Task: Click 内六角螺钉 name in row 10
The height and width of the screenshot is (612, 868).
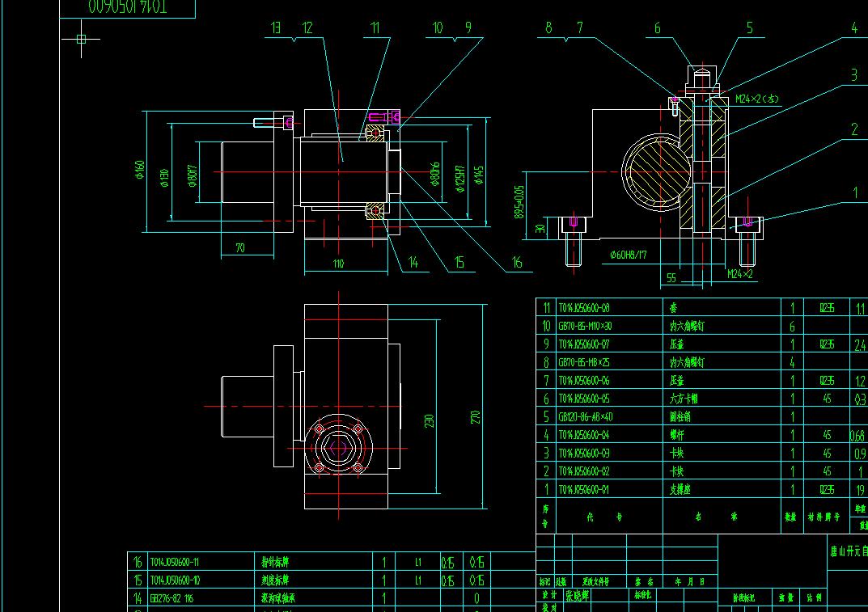Action: click(687, 327)
